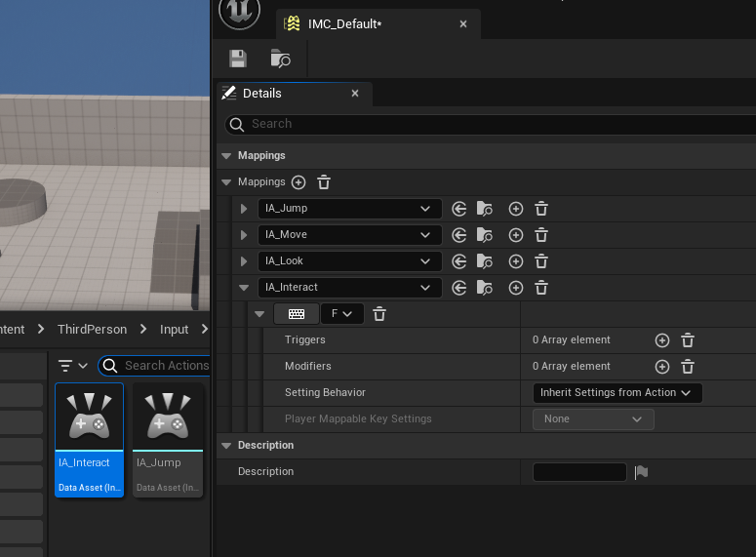
Task: Select the IA_Interact asset thumbnail
Action: 89,440
